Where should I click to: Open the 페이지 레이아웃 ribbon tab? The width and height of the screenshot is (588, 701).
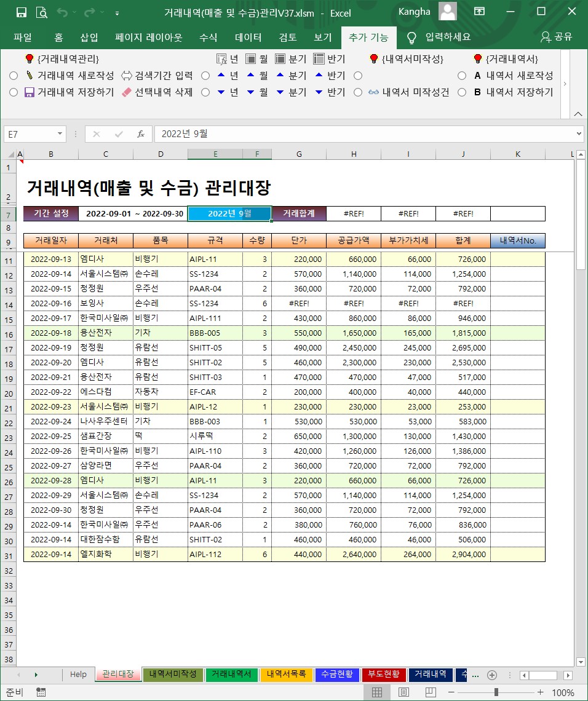point(148,37)
